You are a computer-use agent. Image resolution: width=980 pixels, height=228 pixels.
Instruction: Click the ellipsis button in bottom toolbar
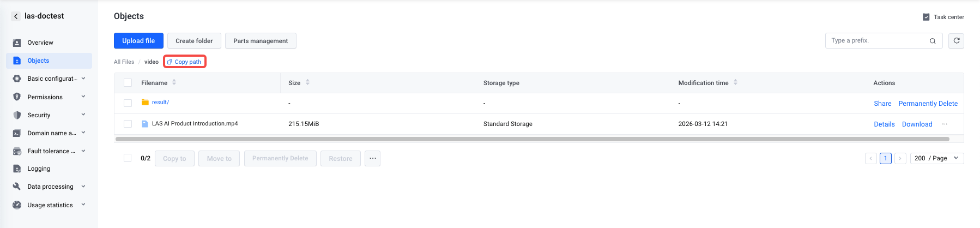click(372, 158)
